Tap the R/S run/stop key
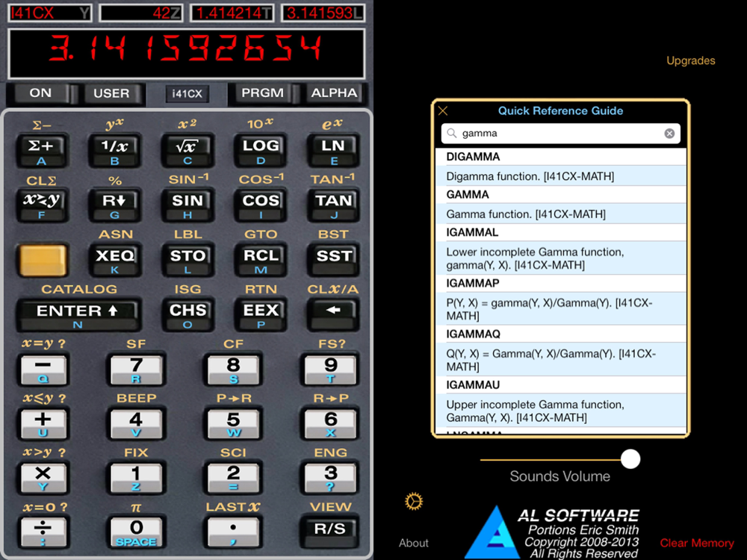The image size is (747, 560). (329, 532)
